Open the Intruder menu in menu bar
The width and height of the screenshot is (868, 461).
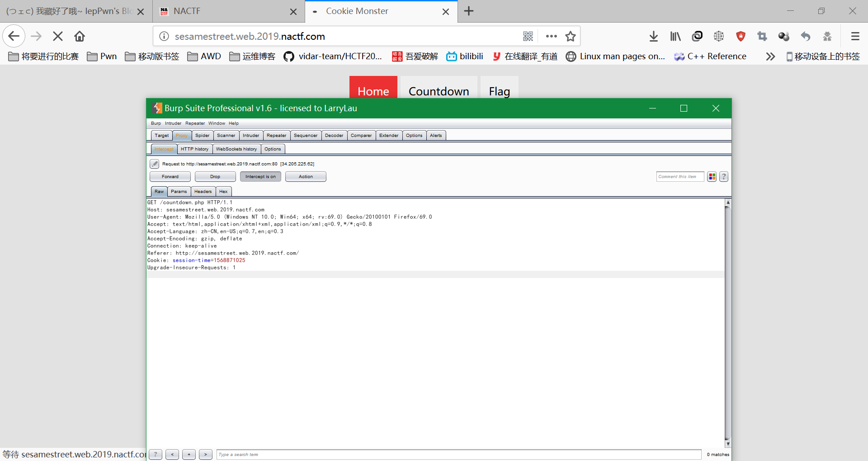point(173,123)
